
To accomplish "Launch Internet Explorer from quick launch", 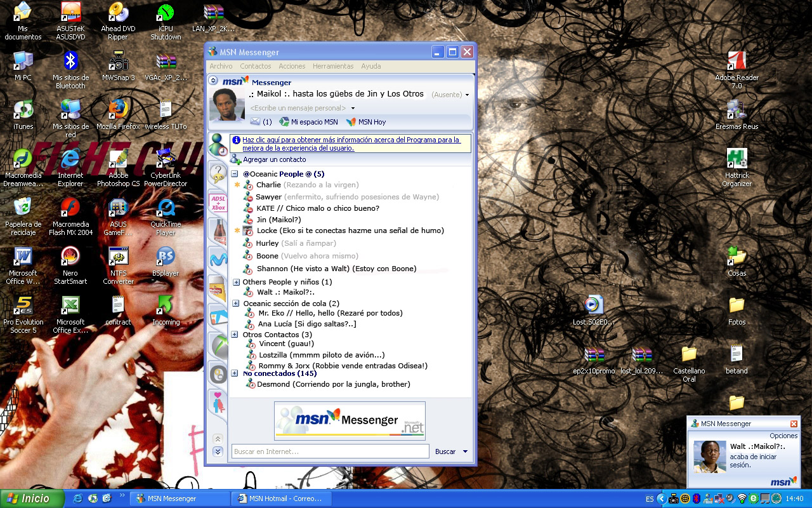I will [77, 498].
